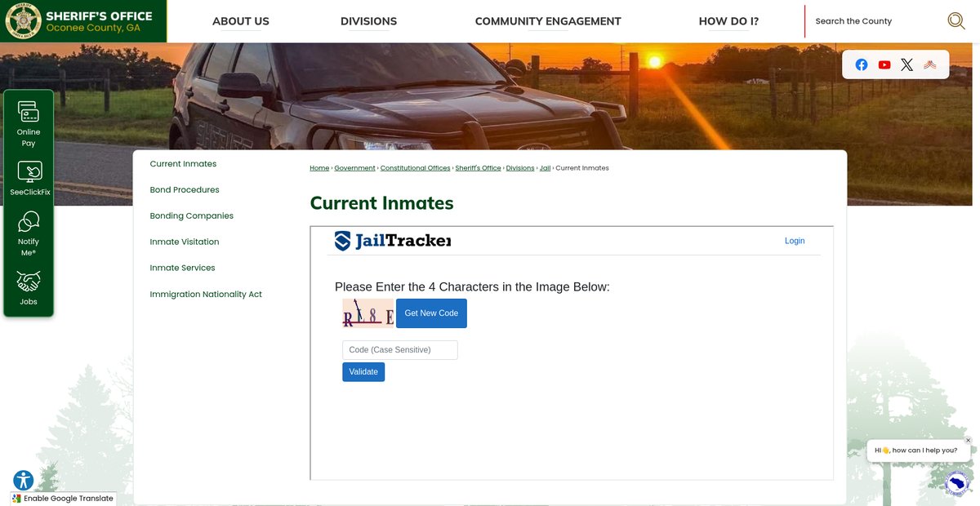980x506 pixels.
Task: Click the Get New Code button
Action: coord(431,313)
